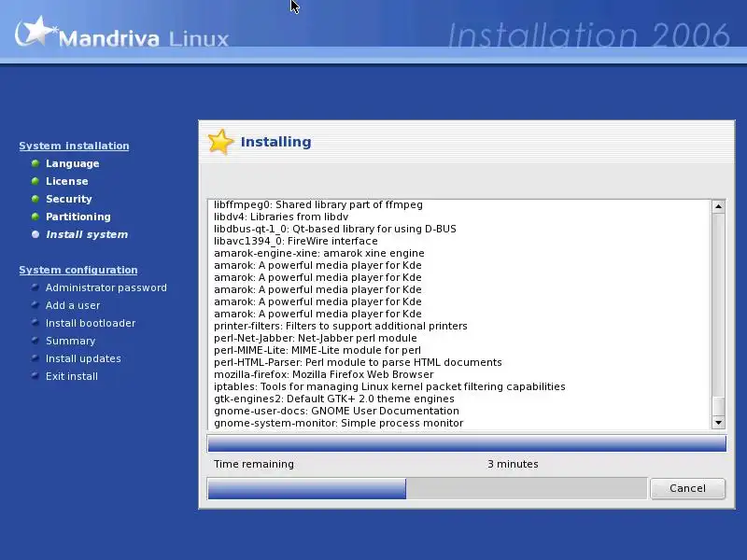This screenshot has height=560, width=747.
Task: Click the gnome-system-monitor package line
Action: tap(338, 424)
